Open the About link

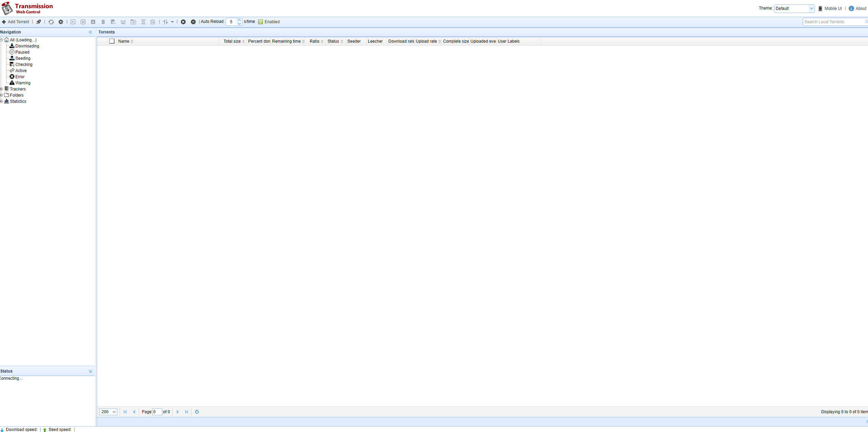[x=857, y=9]
